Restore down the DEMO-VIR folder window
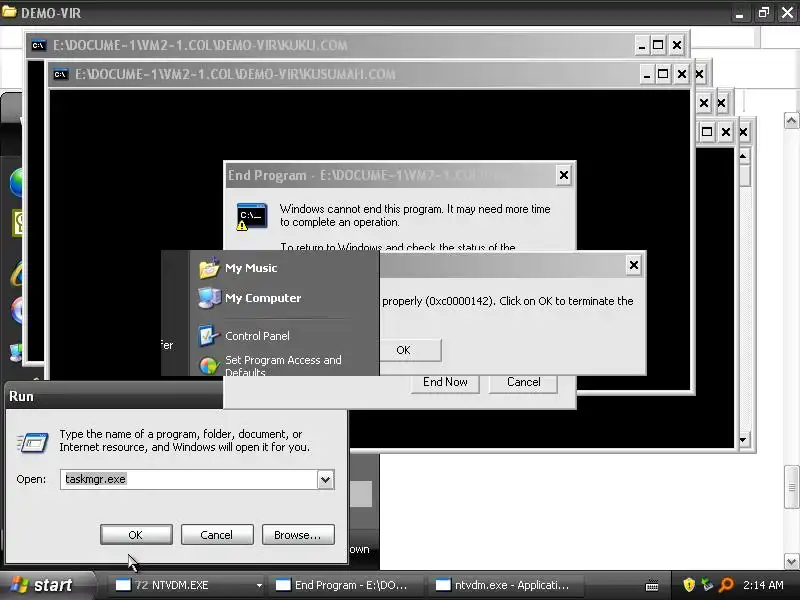Viewport: 800px width, 600px height. pyautogui.click(x=763, y=13)
